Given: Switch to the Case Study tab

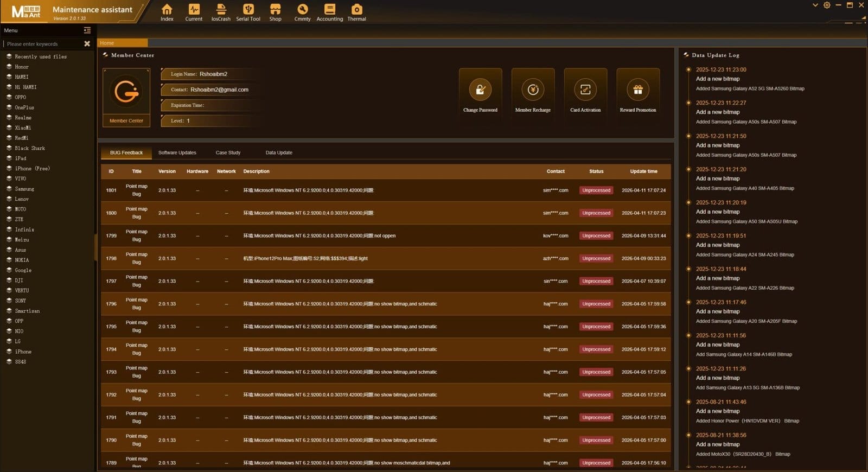Looking at the screenshot, I should [228, 153].
